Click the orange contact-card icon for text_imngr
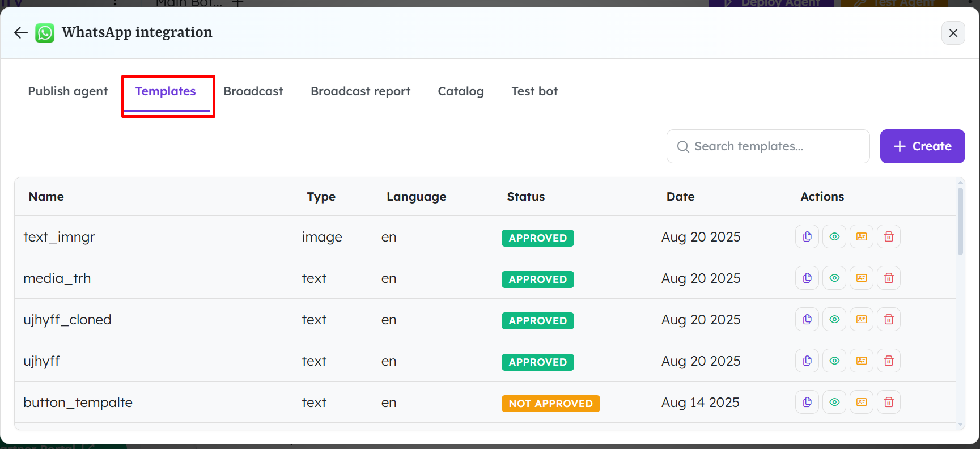980x449 pixels. click(x=862, y=236)
